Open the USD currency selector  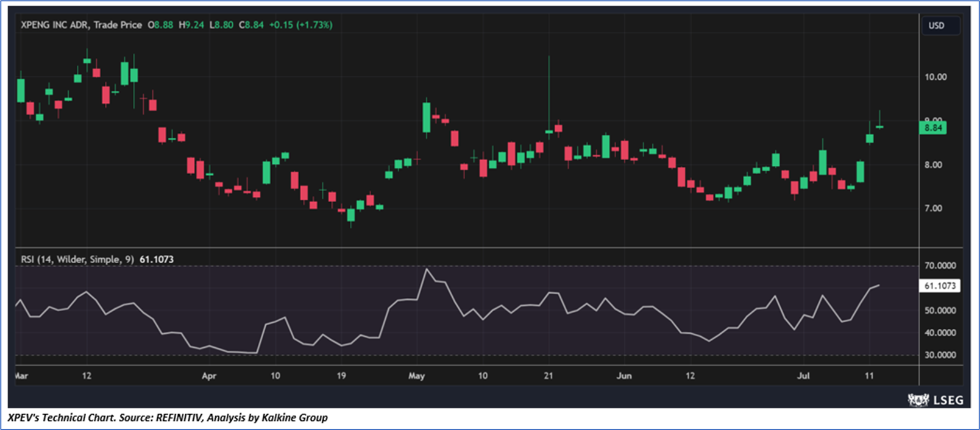click(937, 26)
